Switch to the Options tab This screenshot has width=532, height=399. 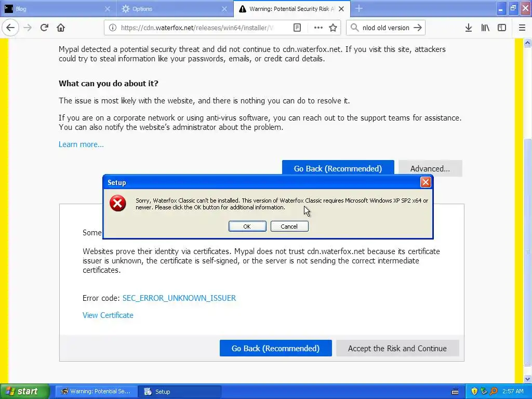(175, 9)
